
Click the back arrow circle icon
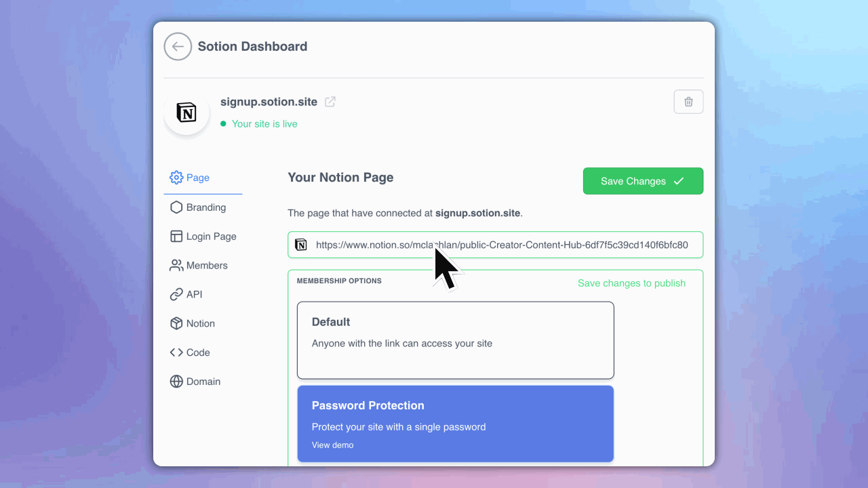click(x=178, y=47)
